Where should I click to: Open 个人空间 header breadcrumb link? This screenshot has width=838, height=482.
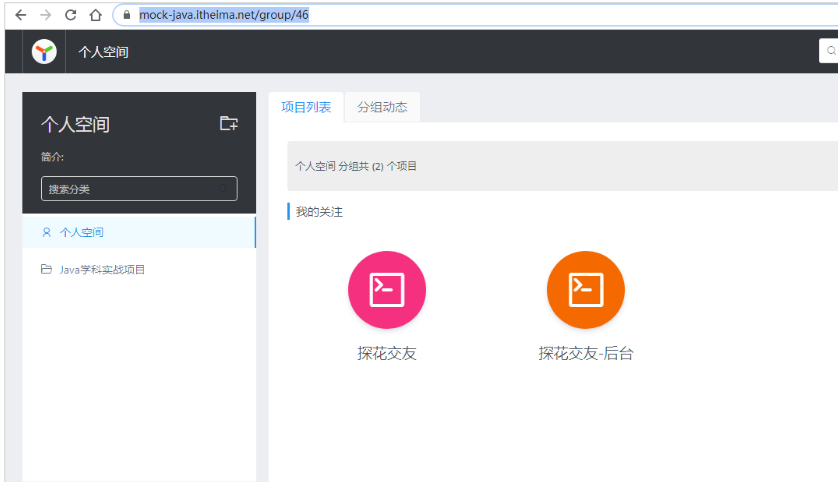(104, 52)
